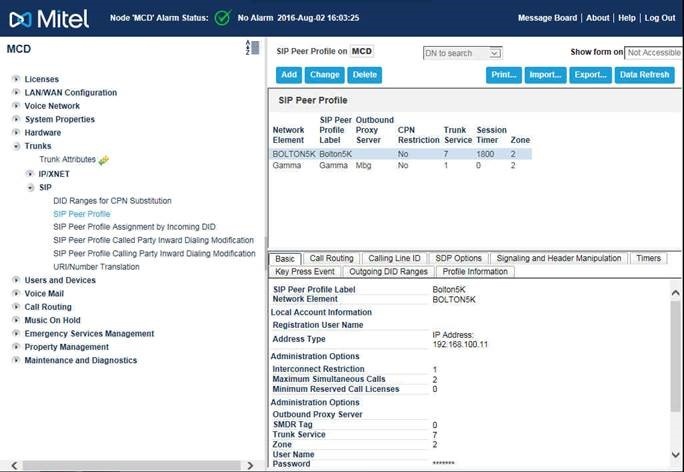The height and width of the screenshot is (472, 684).
Task: Open the Key Press Event tab
Action: 305,271
